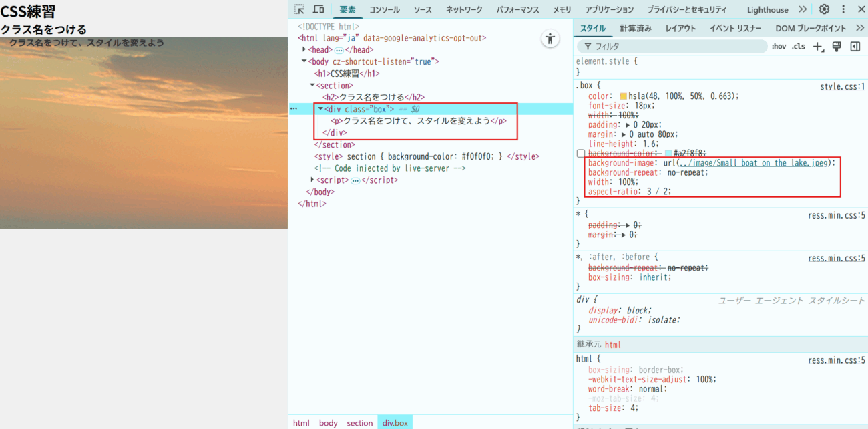Expand the padding shorthand property
Screen dimensions: 868x429
click(x=627, y=125)
